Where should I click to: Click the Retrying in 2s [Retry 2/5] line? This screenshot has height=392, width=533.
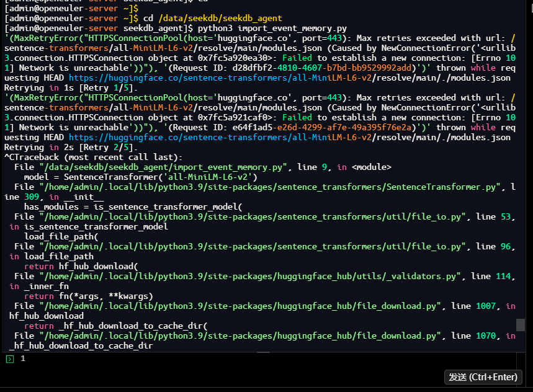71,147
